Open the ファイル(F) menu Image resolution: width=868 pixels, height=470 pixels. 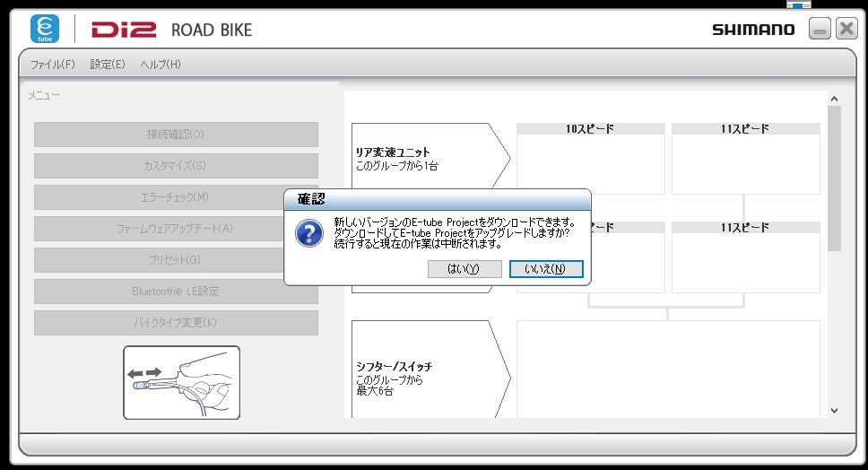pyautogui.click(x=53, y=65)
